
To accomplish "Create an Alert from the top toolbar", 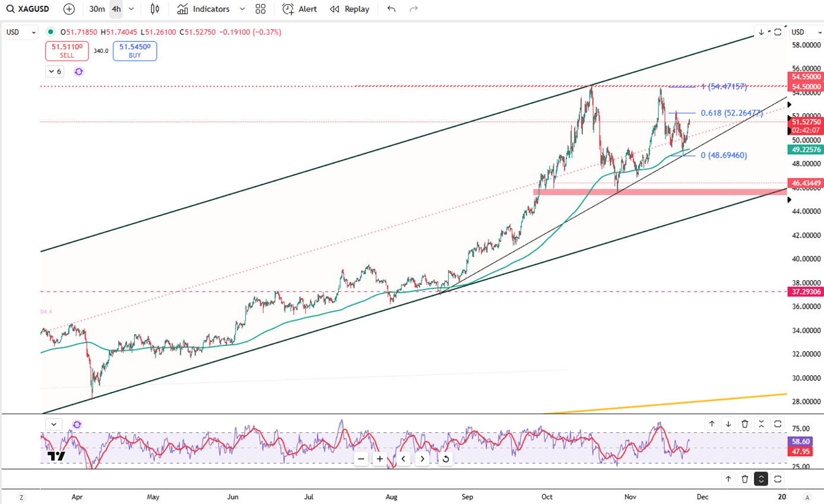I will point(300,9).
